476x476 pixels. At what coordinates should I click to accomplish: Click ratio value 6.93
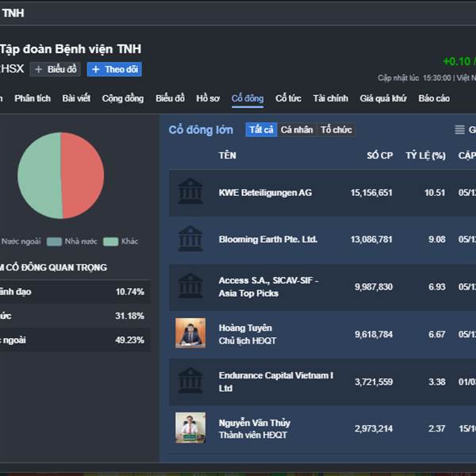click(x=437, y=286)
